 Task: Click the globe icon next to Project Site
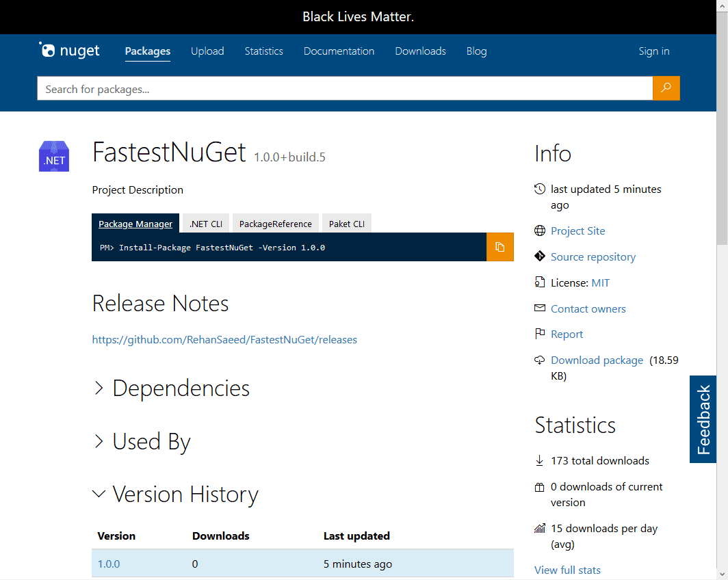(x=539, y=231)
